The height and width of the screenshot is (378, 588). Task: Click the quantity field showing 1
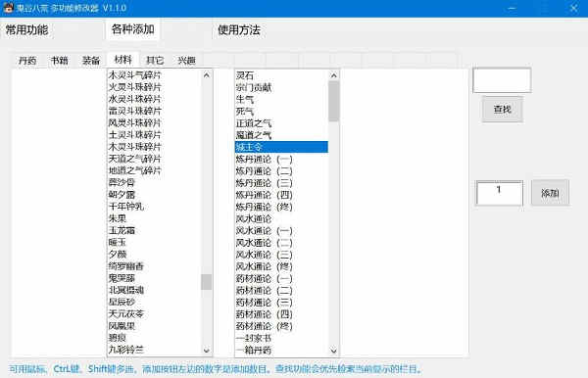[499, 193]
